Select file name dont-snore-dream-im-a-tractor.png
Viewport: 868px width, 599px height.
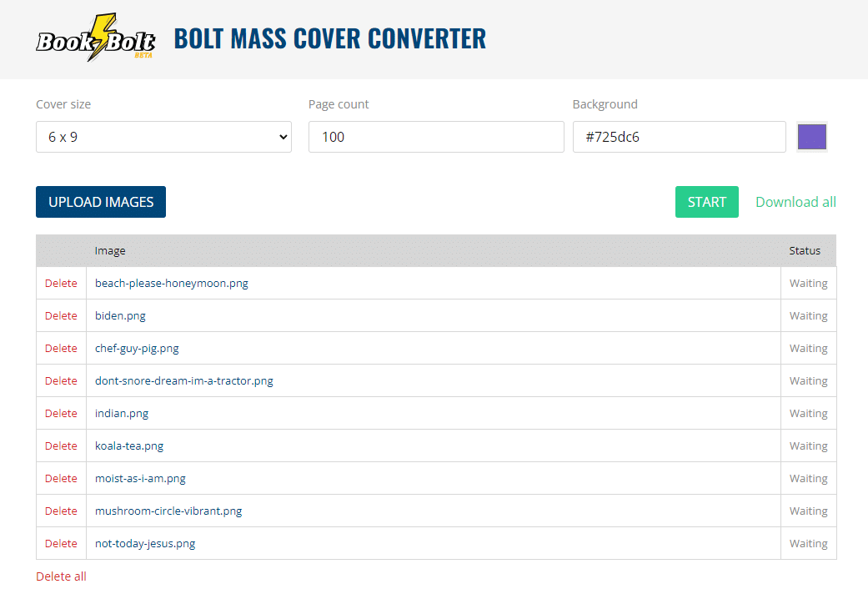pos(183,380)
